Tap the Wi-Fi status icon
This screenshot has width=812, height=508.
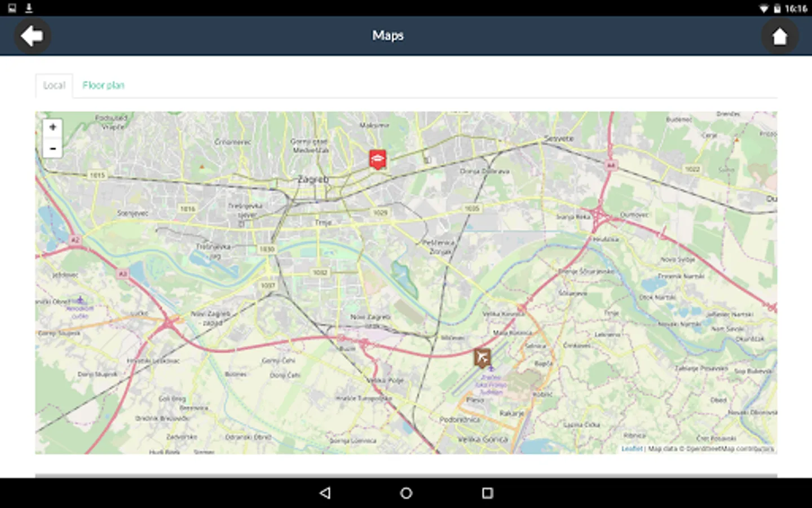[764, 8]
